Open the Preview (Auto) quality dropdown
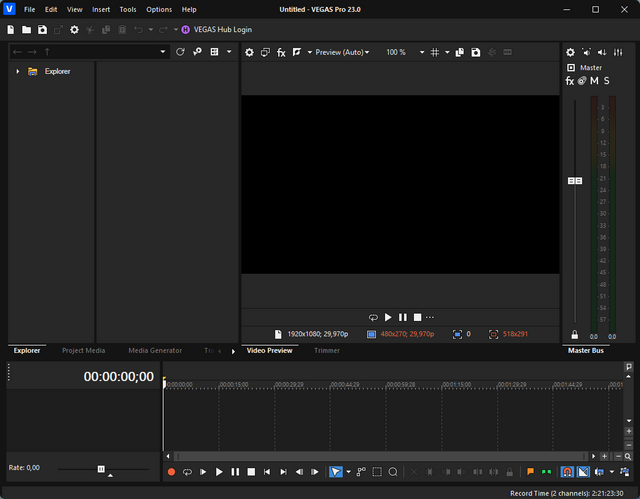 [342, 52]
